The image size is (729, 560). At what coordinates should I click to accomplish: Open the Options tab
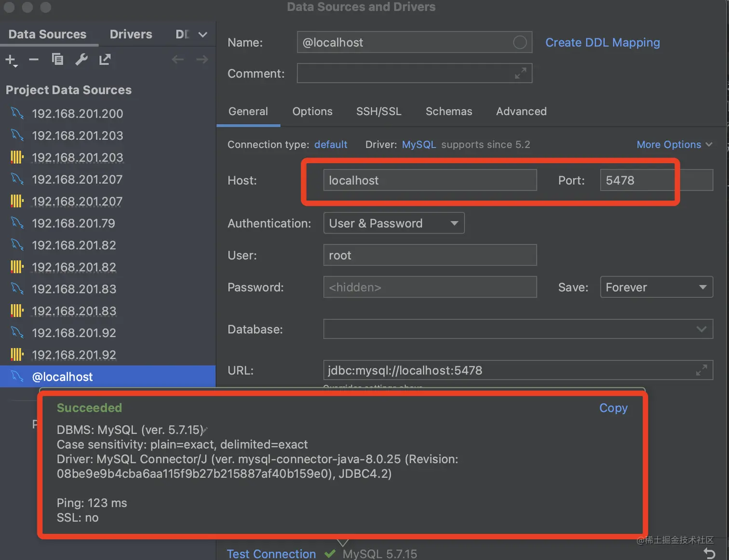pos(312,111)
